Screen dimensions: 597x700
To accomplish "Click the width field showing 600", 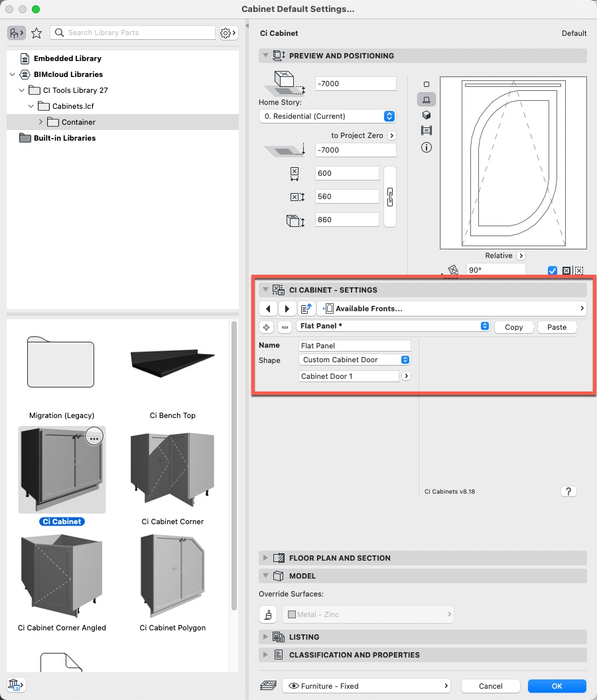I will (347, 173).
